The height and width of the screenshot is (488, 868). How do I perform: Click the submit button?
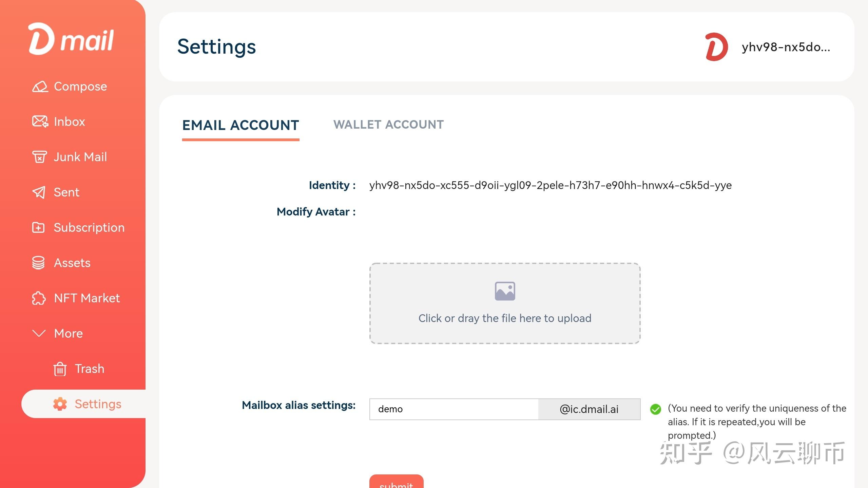click(396, 482)
